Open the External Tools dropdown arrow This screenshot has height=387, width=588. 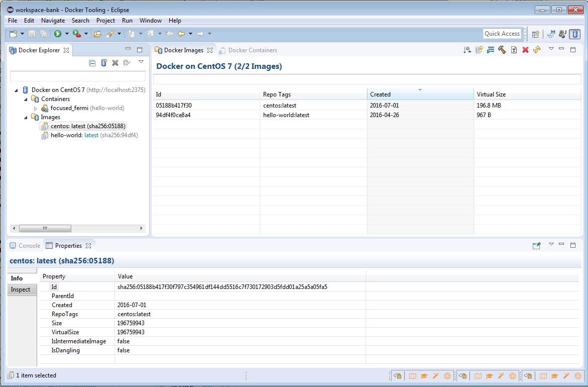coord(86,34)
